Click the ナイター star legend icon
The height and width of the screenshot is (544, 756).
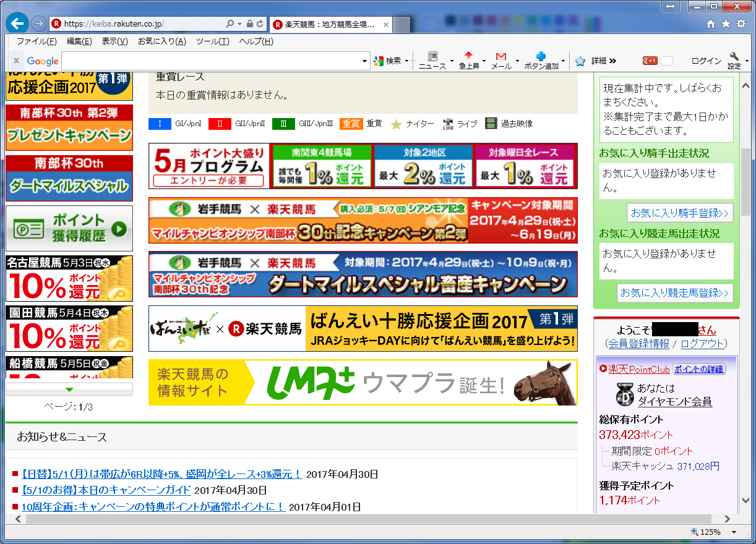pos(396,124)
